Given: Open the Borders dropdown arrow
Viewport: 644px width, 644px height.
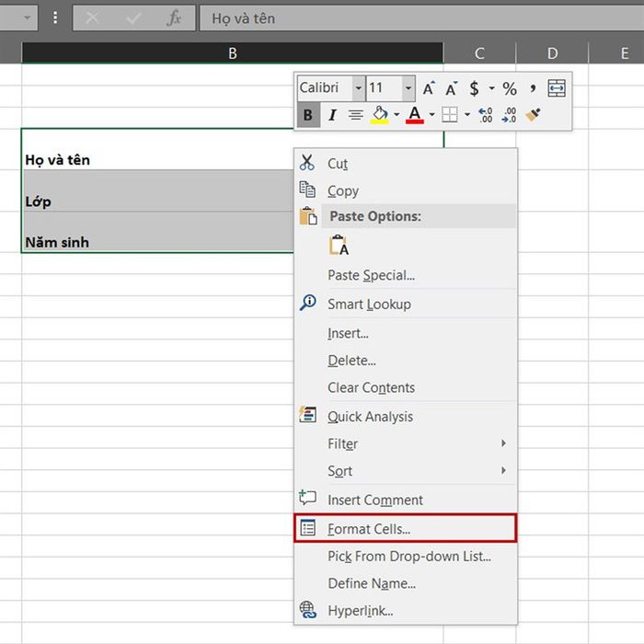Looking at the screenshot, I should pyautogui.click(x=467, y=115).
